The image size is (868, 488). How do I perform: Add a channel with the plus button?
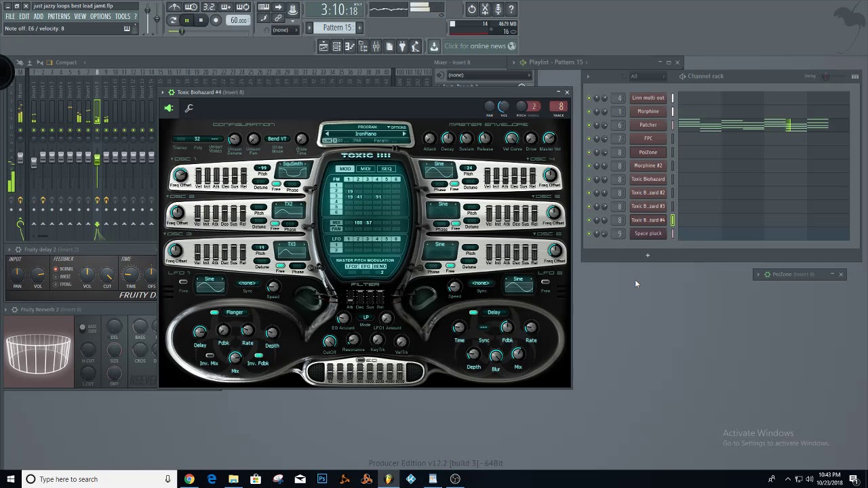[x=648, y=256]
